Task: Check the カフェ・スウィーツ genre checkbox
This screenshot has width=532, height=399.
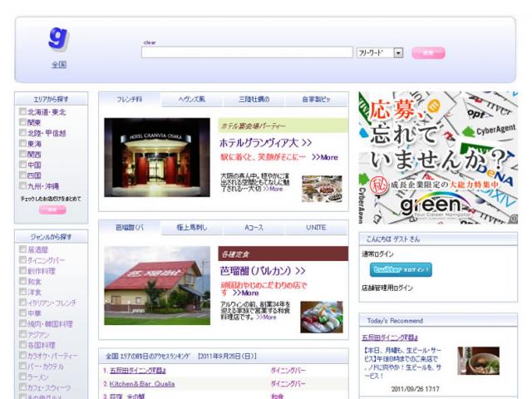Action: point(22,387)
